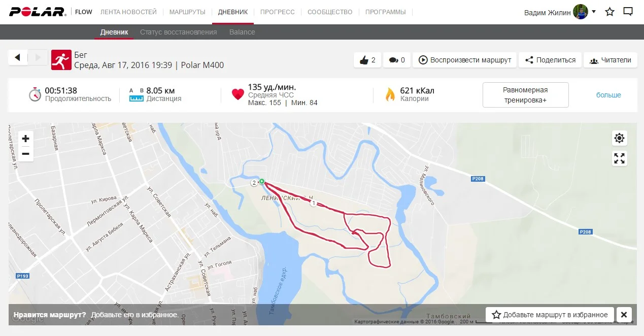Click Воспроизвести маршрут button
The image size is (644, 336).
point(465,60)
